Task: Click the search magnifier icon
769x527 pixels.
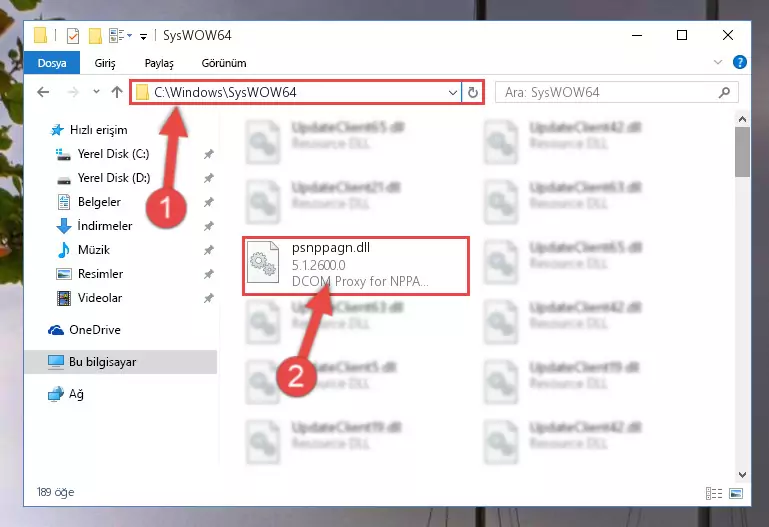Action: coord(724,92)
